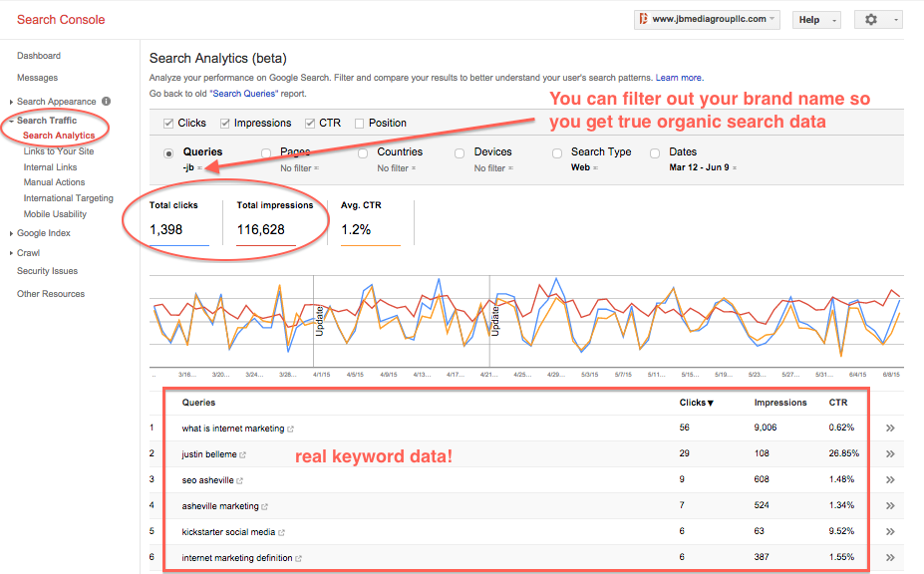The image size is (924, 574).
Task: Expand details arrows for 'seo asheville' row
Action: click(890, 479)
